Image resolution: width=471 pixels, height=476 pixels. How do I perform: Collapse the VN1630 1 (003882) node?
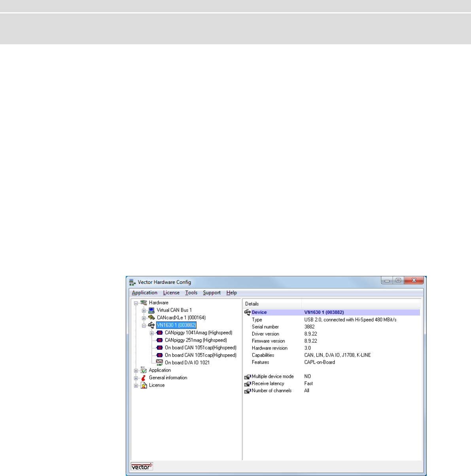[x=144, y=326]
